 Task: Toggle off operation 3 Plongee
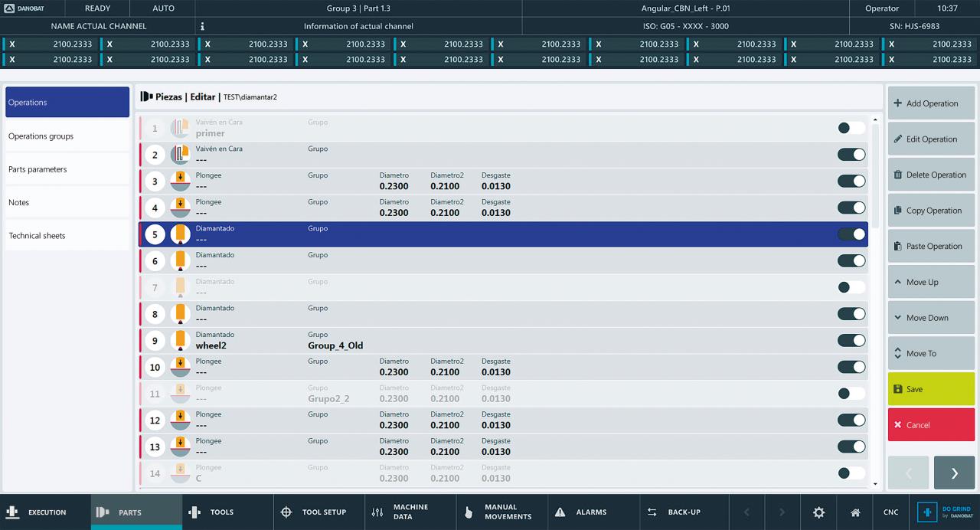coord(851,182)
